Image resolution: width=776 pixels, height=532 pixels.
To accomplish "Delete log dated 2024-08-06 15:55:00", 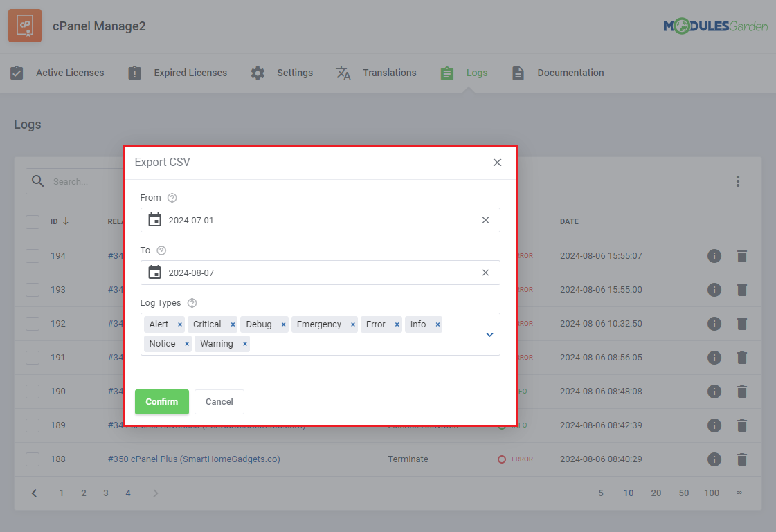I will pos(742,290).
